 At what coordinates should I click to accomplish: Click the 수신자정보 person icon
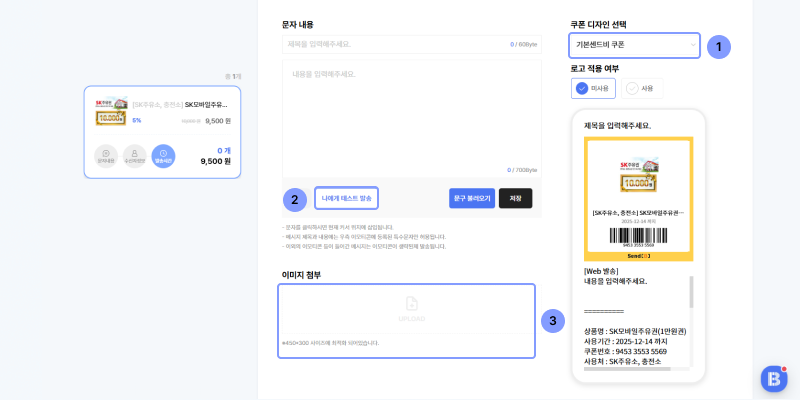(134, 155)
